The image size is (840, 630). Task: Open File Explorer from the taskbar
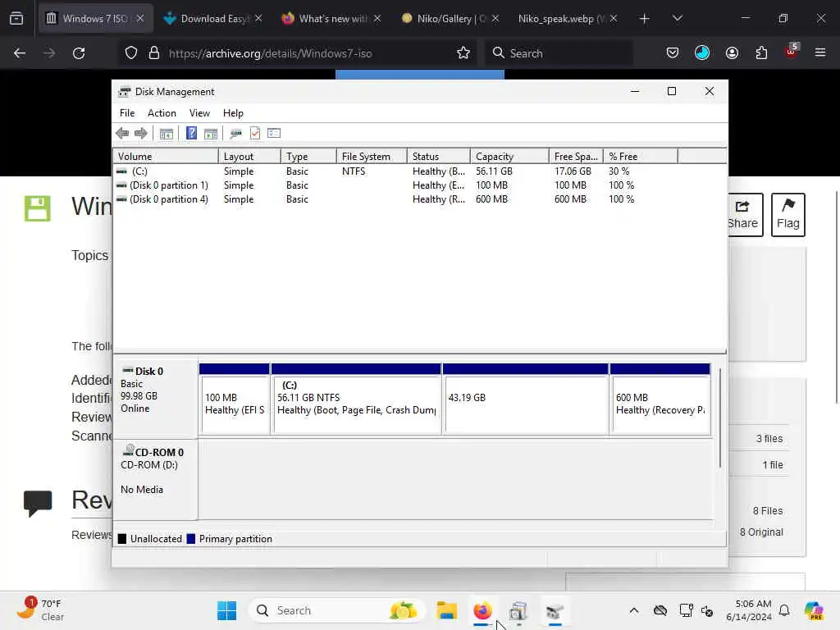click(x=446, y=610)
